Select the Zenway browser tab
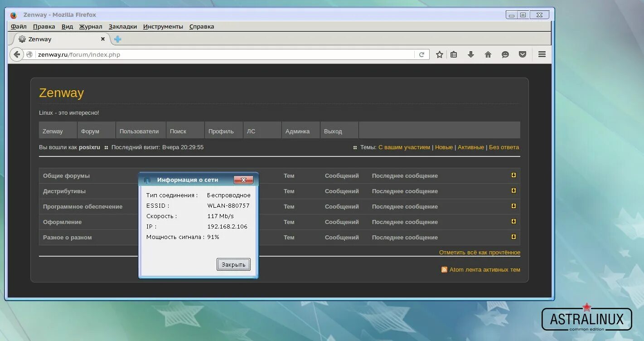Screen dimensions: 644x341 (61, 39)
